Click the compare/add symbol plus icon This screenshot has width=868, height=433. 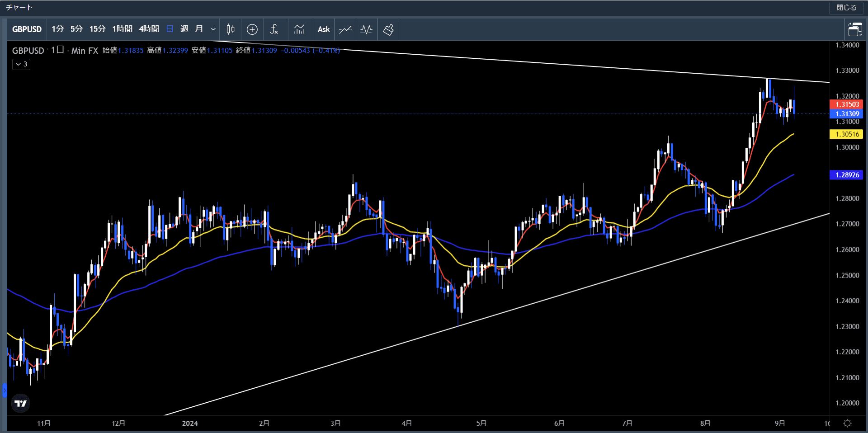tap(252, 29)
